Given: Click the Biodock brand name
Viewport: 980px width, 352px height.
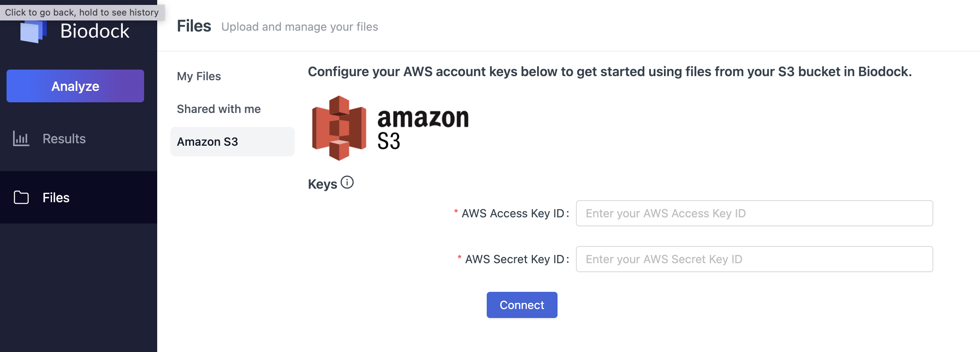Looking at the screenshot, I should tap(95, 31).
